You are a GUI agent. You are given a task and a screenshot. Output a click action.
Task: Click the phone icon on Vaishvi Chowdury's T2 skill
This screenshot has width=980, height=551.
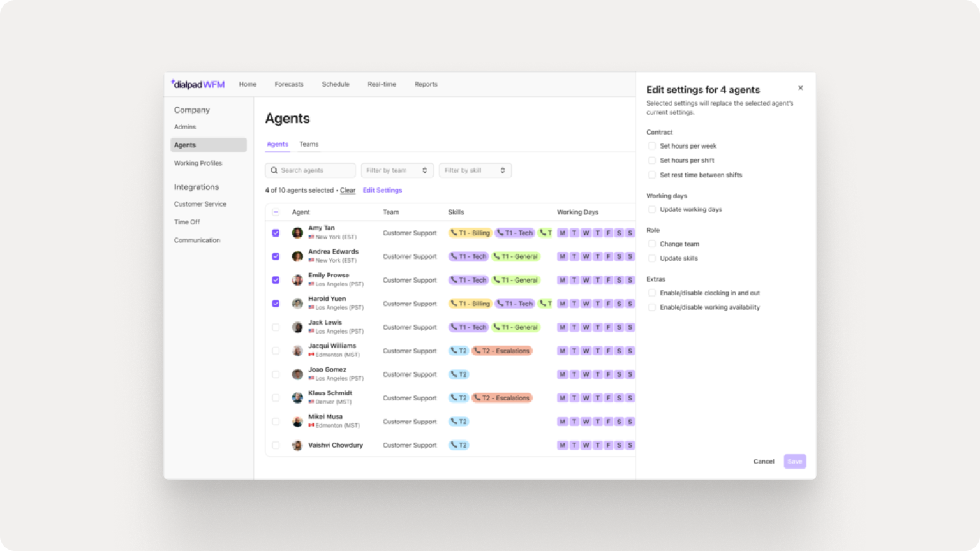tap(455, 445)
